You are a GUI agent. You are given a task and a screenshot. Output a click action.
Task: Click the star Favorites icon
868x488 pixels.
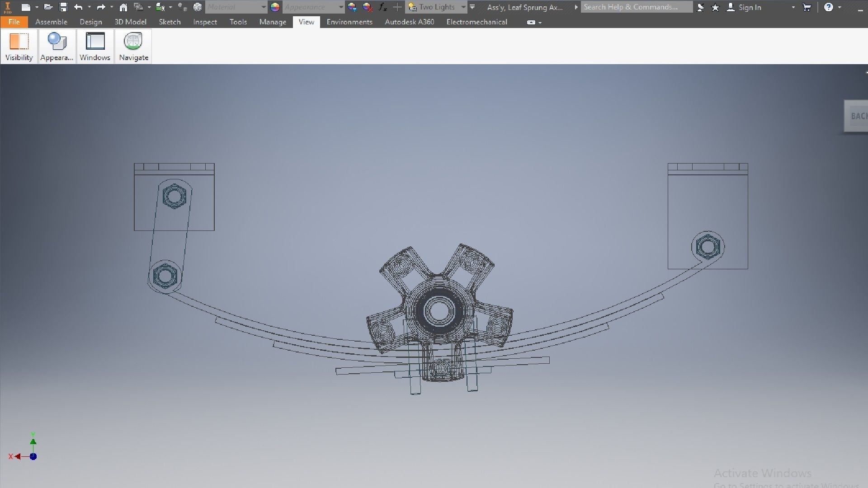tap(715, 7)
